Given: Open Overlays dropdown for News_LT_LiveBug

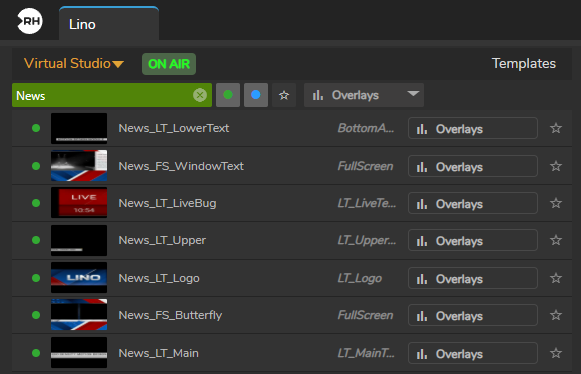Looking at the screenshot, I should pos(473,203).
